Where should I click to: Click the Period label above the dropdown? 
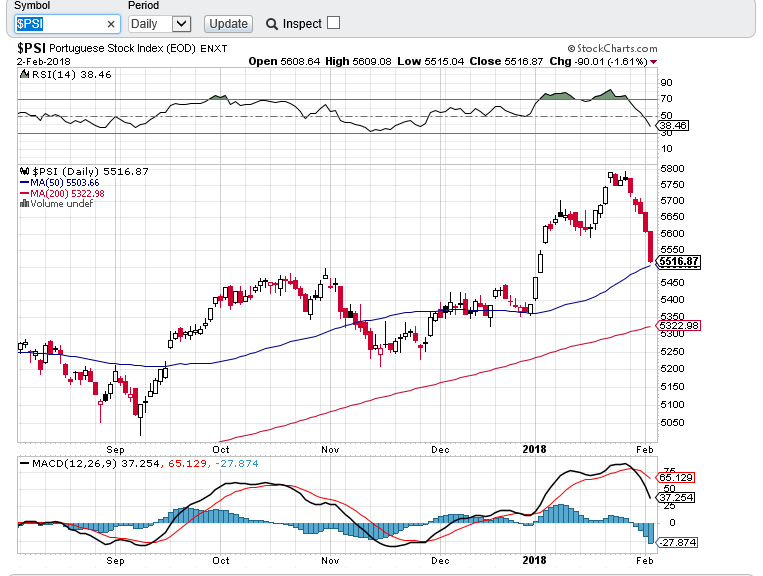click(x=144, y=6)
